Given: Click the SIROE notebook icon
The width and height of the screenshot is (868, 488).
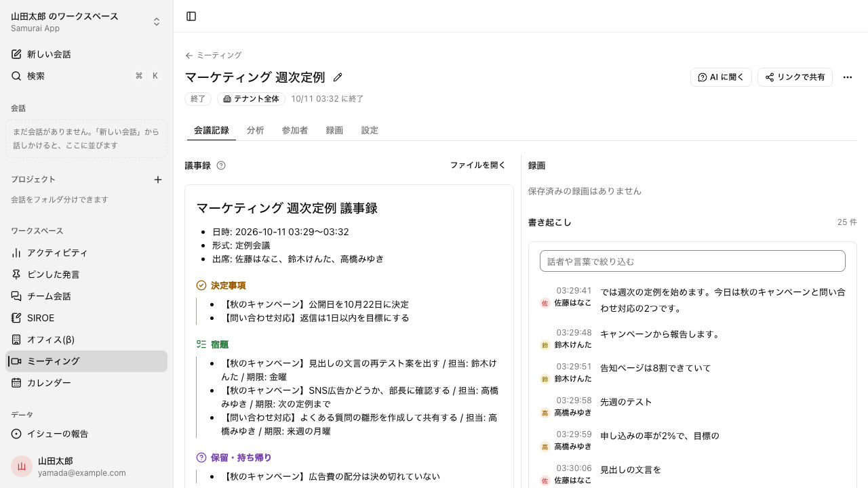Looking at the screenshot, I should point(16,318).
